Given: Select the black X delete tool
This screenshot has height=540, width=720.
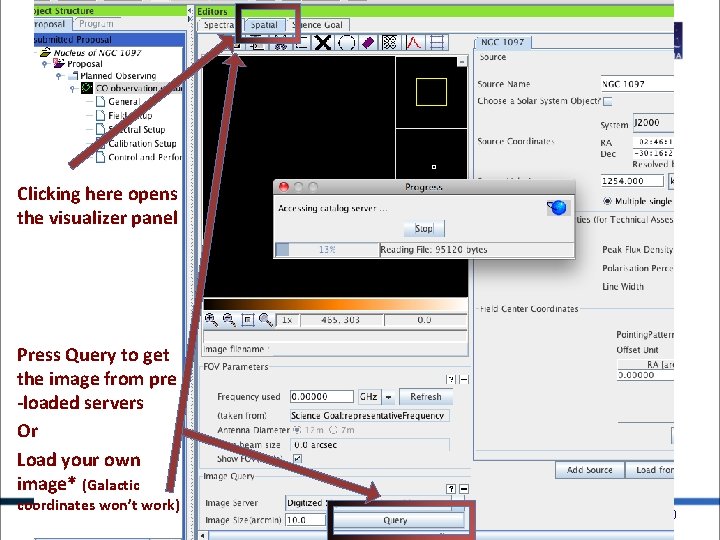Looking at the screenshot, I should [323, 43].
